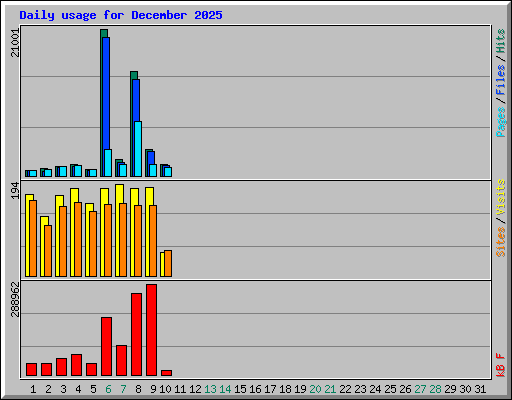Click the red KB bar for day 9
The height and width of the screenshot is (400, 512).
coord(151,330)
